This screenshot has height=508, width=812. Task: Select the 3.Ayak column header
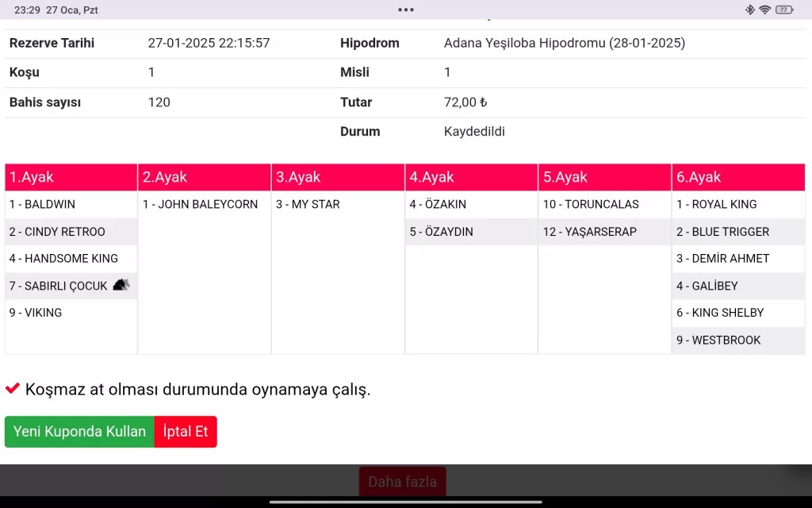338,177
